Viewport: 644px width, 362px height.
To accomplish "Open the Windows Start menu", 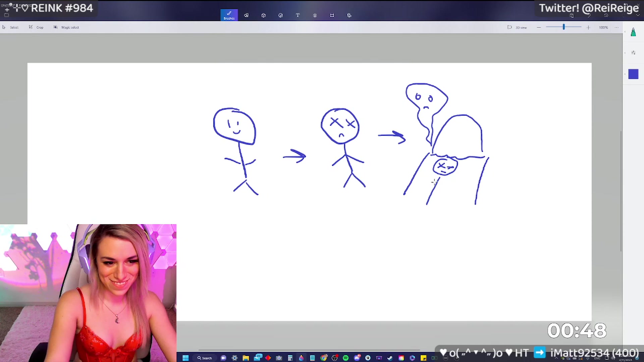I will (x=185, y=358).
